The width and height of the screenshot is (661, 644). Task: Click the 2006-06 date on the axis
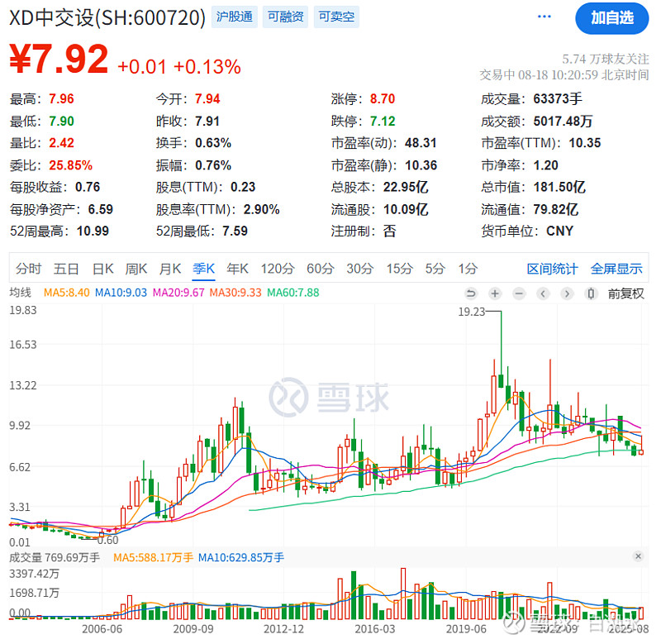click(102, 629)
